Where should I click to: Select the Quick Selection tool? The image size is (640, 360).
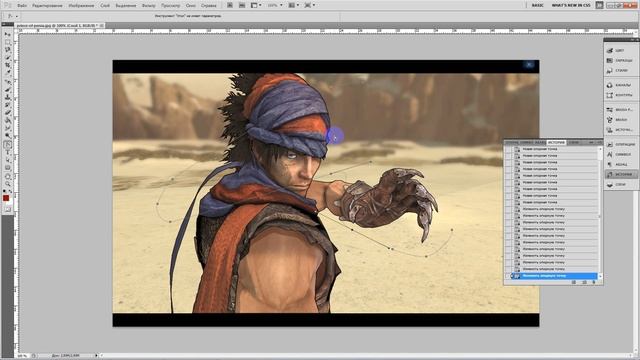(7, 57)
